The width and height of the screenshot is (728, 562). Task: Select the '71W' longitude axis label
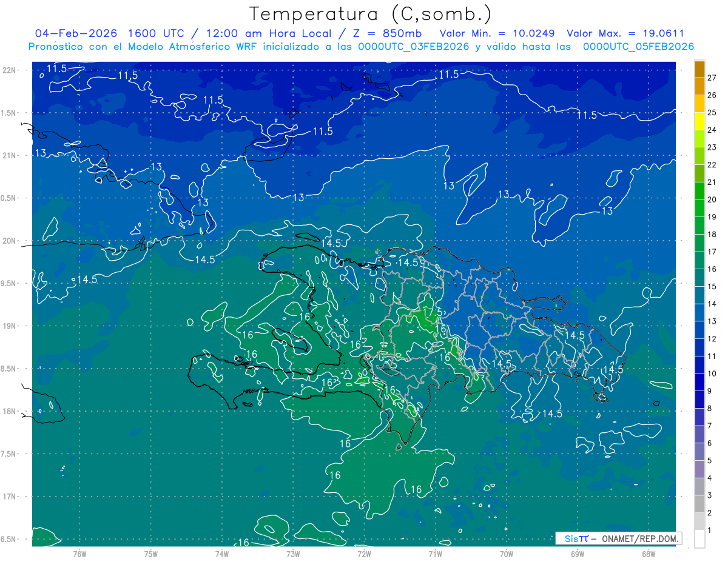(x=435, y=554)
